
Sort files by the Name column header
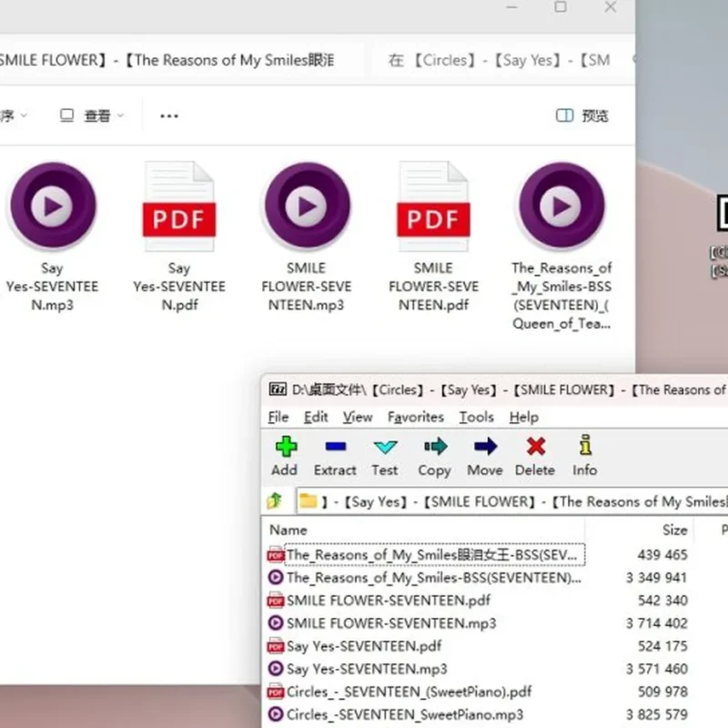point(288,530)
